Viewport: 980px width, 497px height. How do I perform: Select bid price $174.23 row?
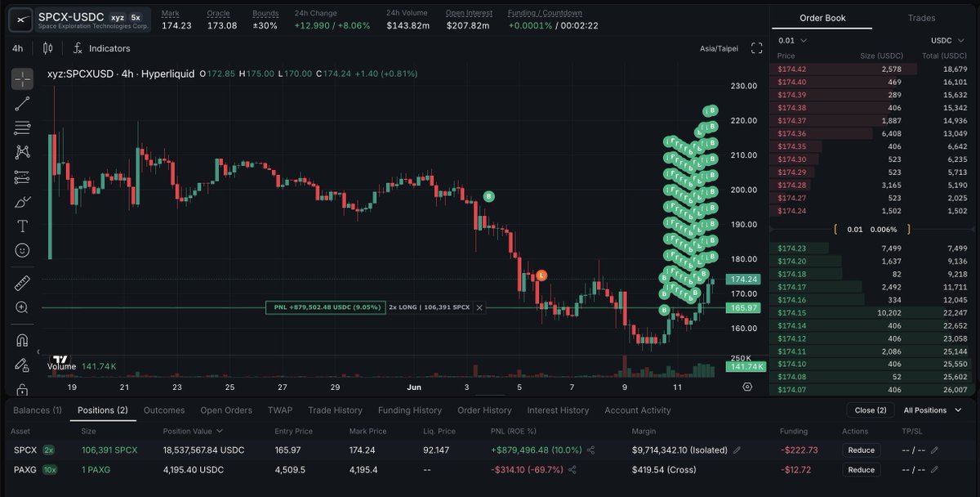pyautogui.click(x=871, y=248)
